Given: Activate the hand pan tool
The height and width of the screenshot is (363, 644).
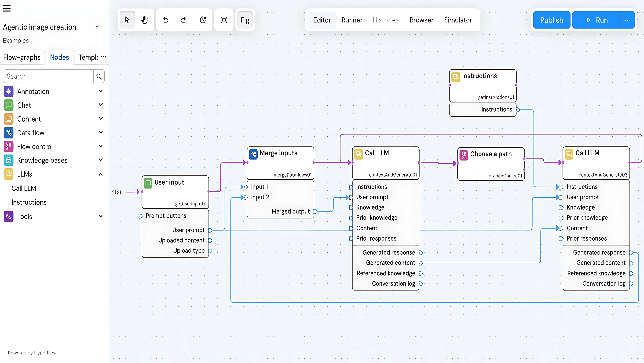Looking at the screenshot, I should click(144, 20).
